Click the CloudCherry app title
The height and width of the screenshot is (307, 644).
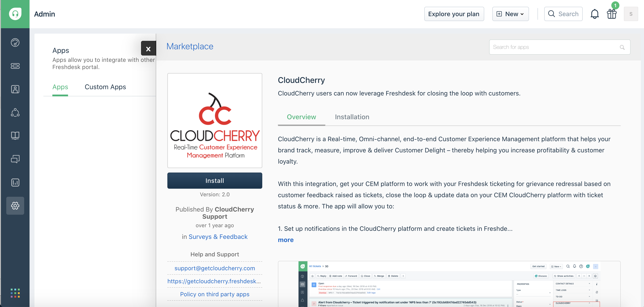(301, 80)
